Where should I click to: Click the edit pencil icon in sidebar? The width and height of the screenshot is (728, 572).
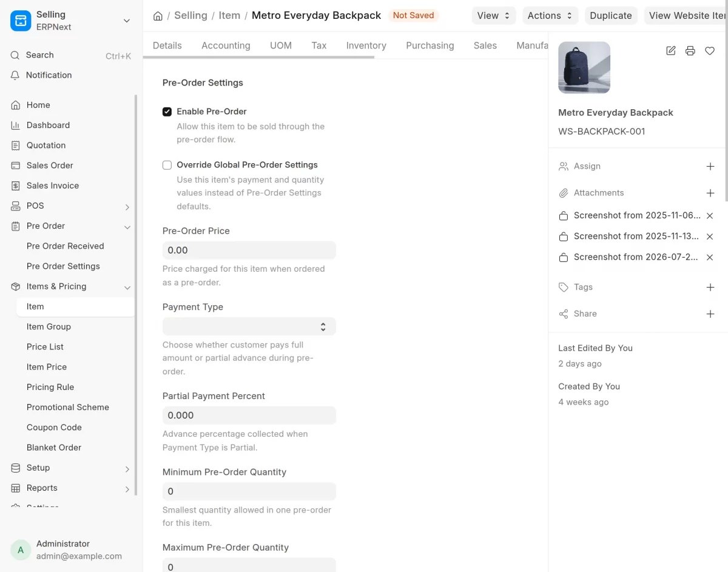point(670,51)
